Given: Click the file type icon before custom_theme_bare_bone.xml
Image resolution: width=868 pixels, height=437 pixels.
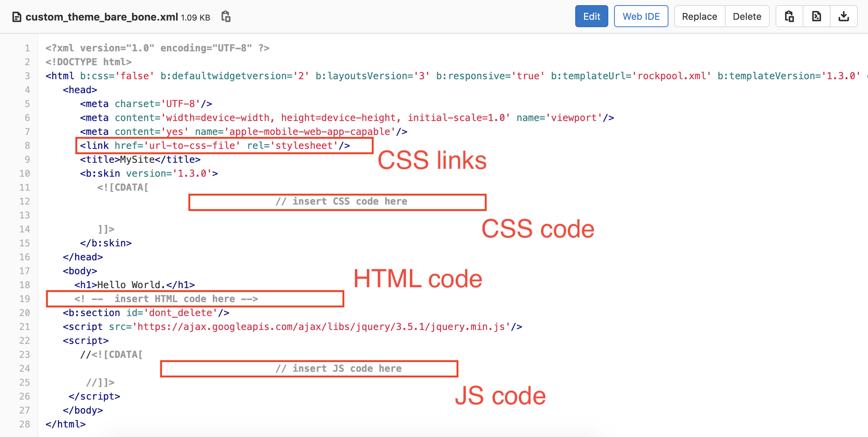Looking at the screenshot, I should coord(16,17).
